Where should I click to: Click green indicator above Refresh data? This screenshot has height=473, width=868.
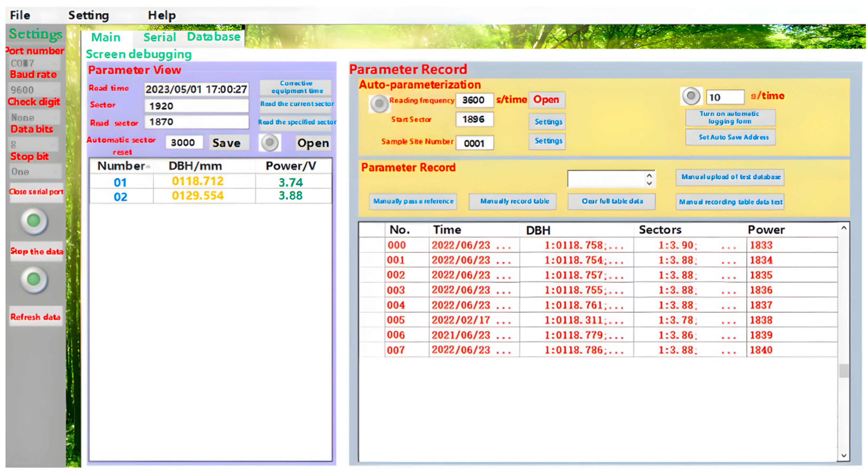click(x=34, y=279)
